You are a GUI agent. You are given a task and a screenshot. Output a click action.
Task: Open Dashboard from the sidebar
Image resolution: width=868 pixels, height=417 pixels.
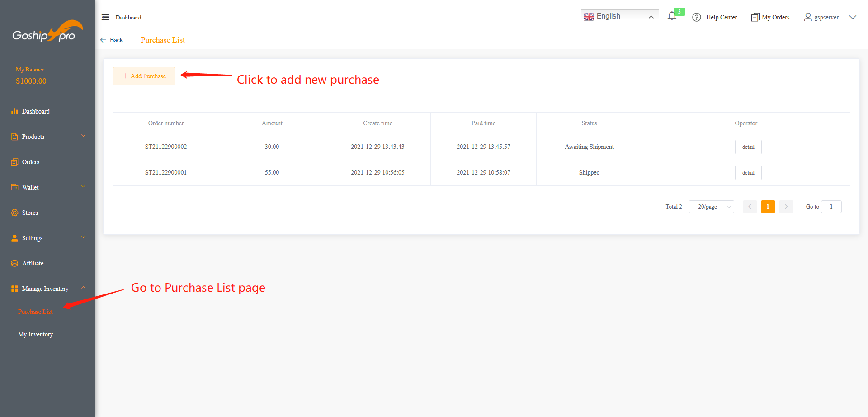36,111
